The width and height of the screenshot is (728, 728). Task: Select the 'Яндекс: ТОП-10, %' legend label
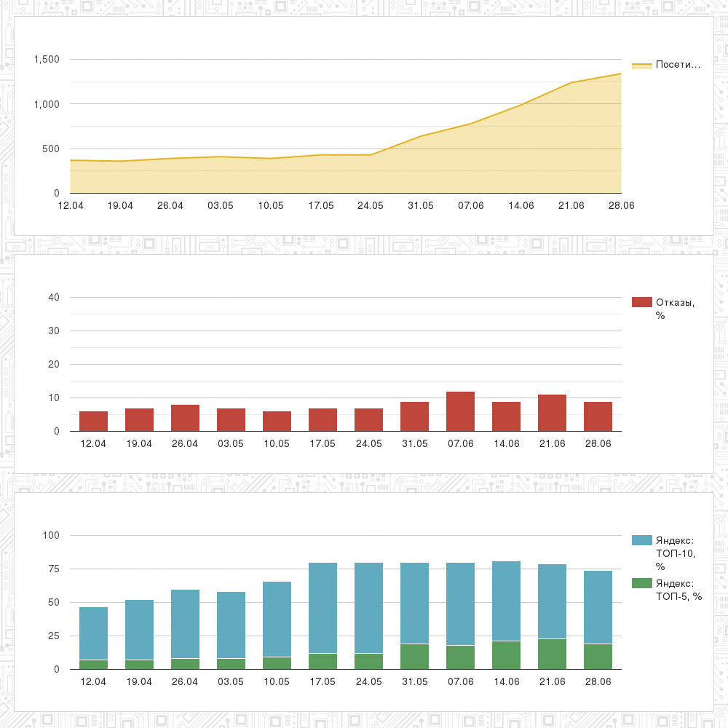675,553
